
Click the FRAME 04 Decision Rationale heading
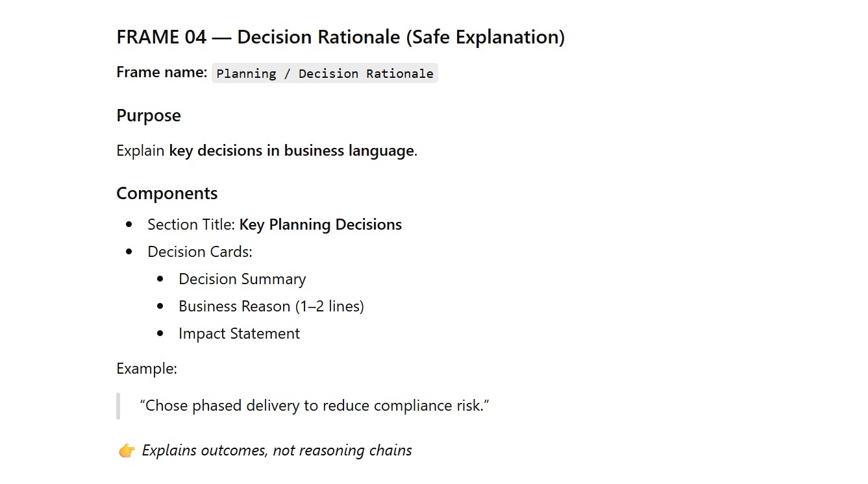point(340,38)
